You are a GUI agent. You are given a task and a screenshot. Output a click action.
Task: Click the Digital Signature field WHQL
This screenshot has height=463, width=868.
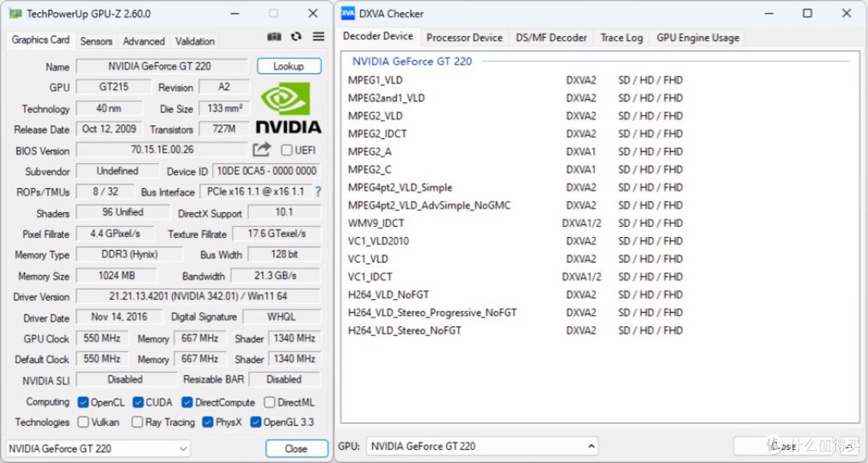282,318
